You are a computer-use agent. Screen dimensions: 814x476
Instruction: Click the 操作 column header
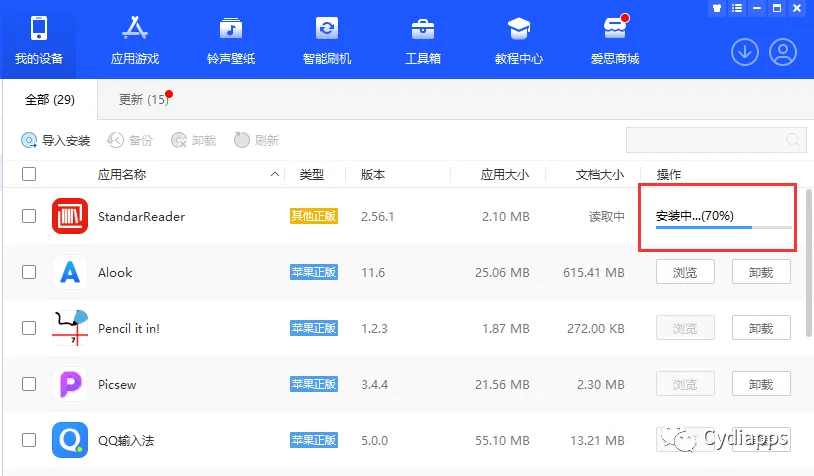[x=669, y=174]
